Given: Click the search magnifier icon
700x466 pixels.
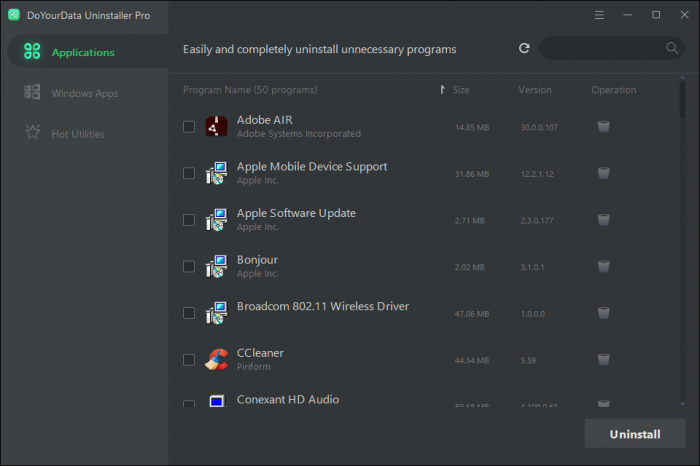Looking at the screenshot, I should [x=671, y=48].
